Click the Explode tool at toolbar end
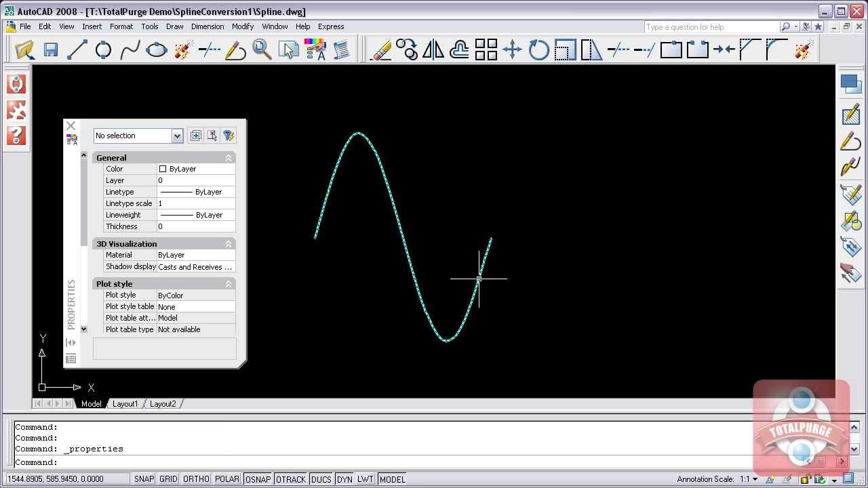Image resolution: width=868 pixels, height=488 pixels. click(804, 49)
